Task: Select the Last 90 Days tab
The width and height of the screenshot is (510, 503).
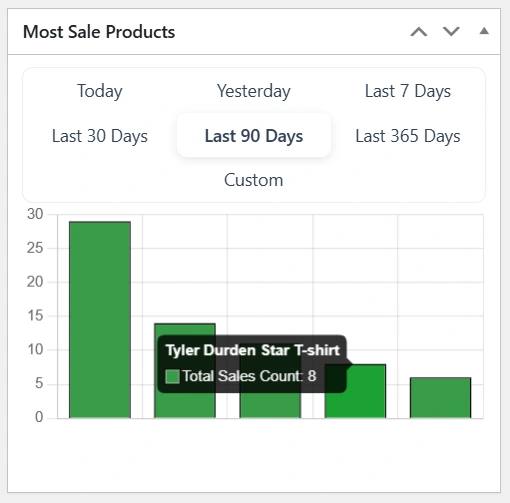Action: 254,136
